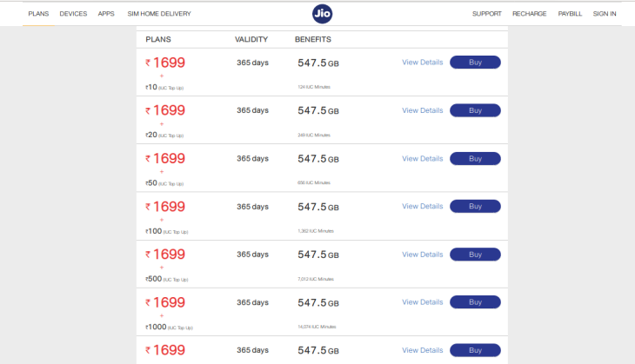This screenshot has width=635, height=364.
Task: View Details of the ₹10 top-up plan
Action: [x=423, y=63]
